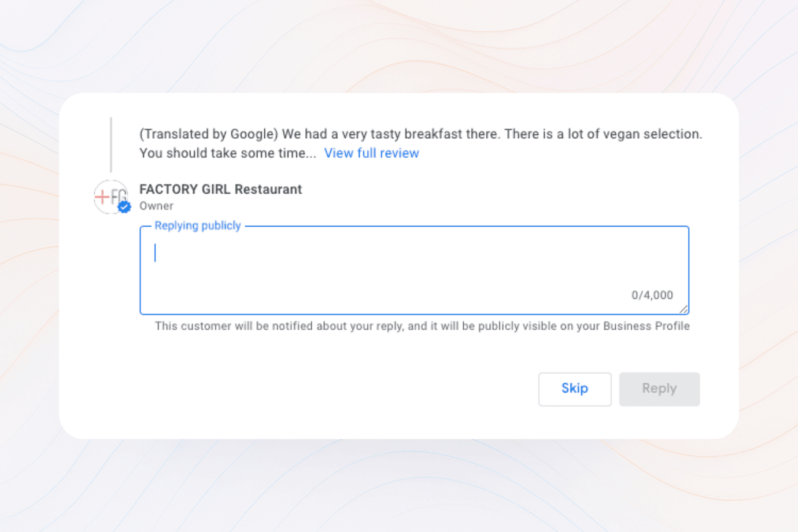
Task: Grab the reply box resize handle
Action: tap(684, 309)
